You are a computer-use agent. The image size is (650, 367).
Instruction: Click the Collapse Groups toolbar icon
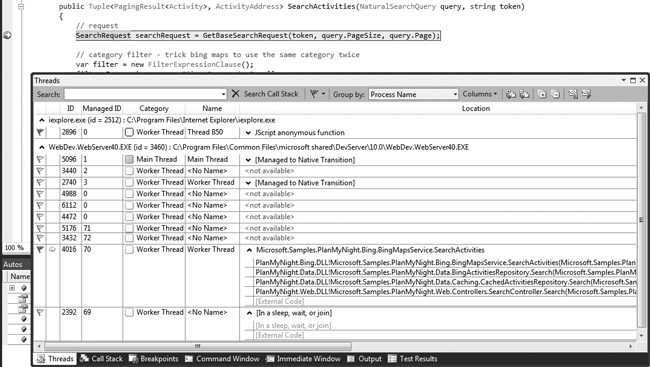(x=555, y=94)
